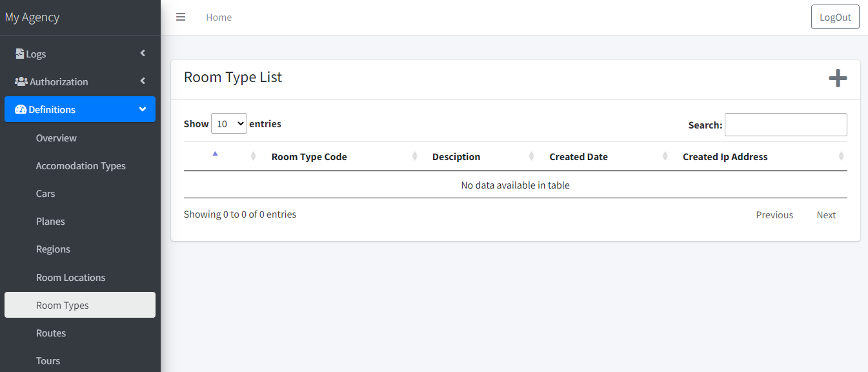Click the Logs file icon

(x=19, y=54)
